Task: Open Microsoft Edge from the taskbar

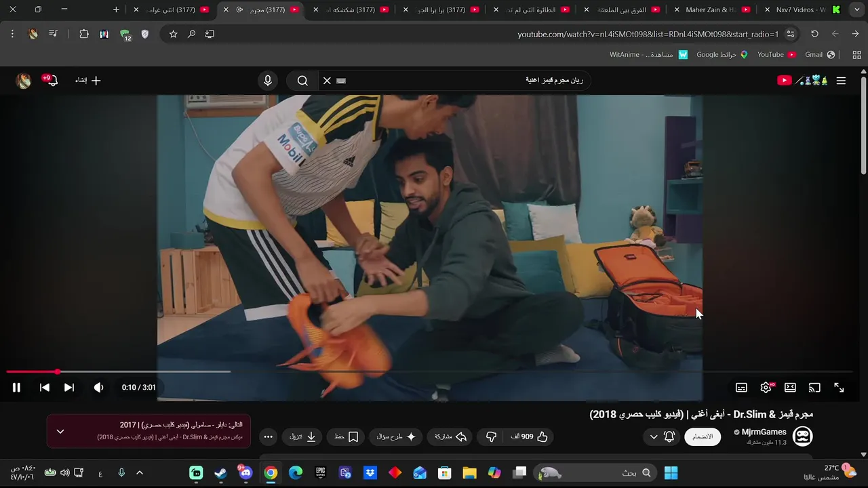Action: tap(296, 473)
